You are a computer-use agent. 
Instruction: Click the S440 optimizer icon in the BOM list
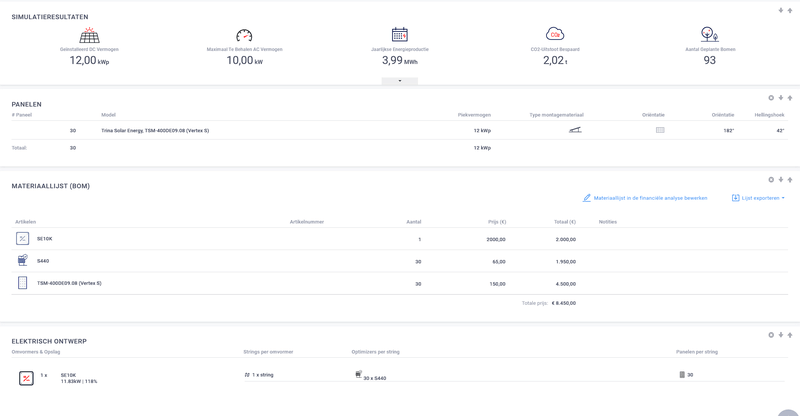[22, 260]
